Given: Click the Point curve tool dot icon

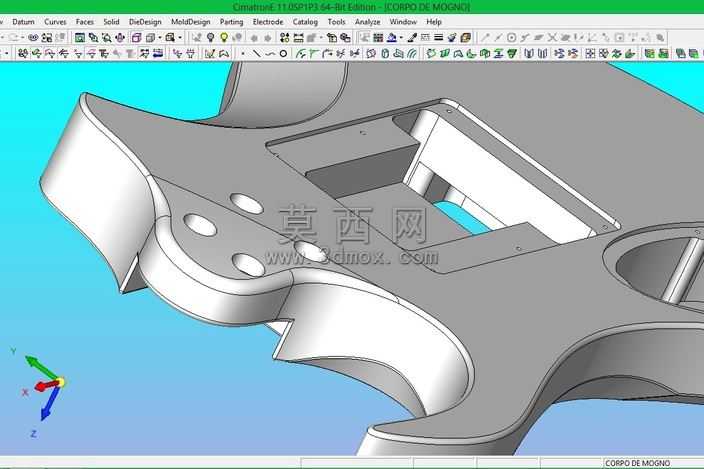Looking at the screenshot, I should (x=243, y=54).
